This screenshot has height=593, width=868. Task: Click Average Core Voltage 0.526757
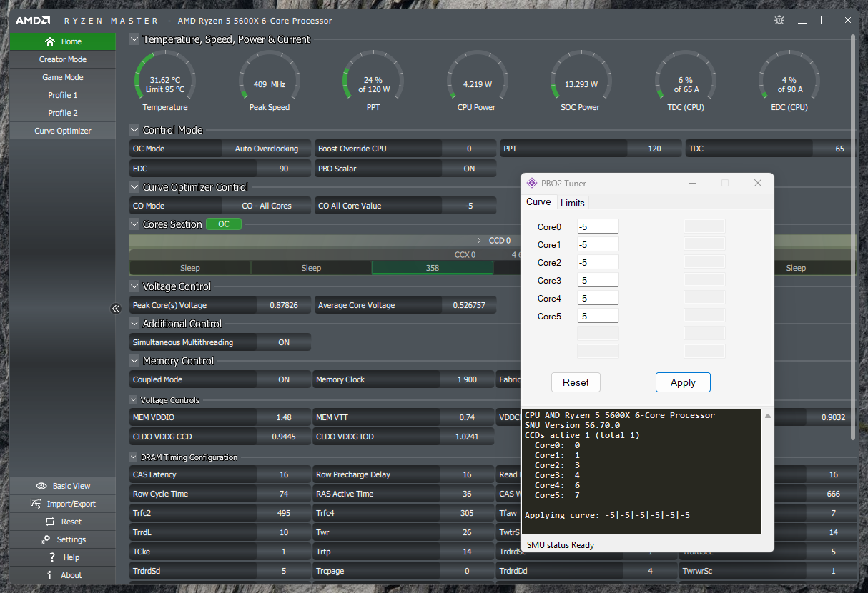pyautogui.click(x=469, y=305)
